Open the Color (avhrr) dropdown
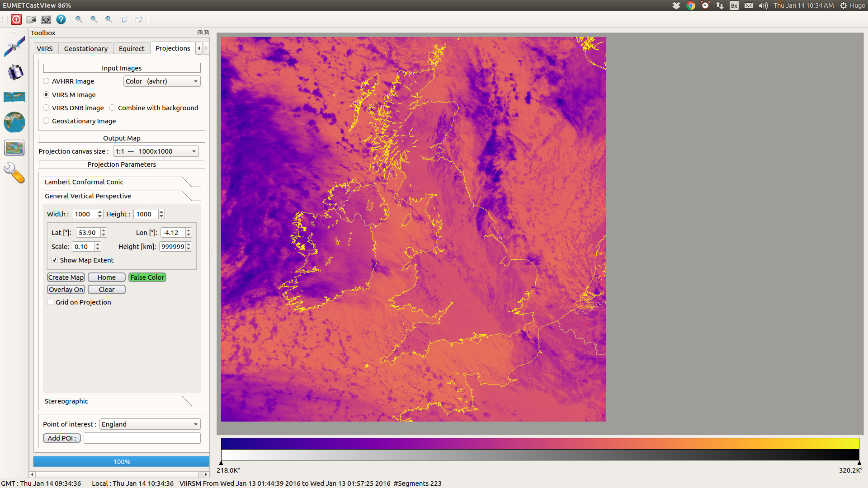The width and height of the screenshot is (868, 488). (162, 81)
